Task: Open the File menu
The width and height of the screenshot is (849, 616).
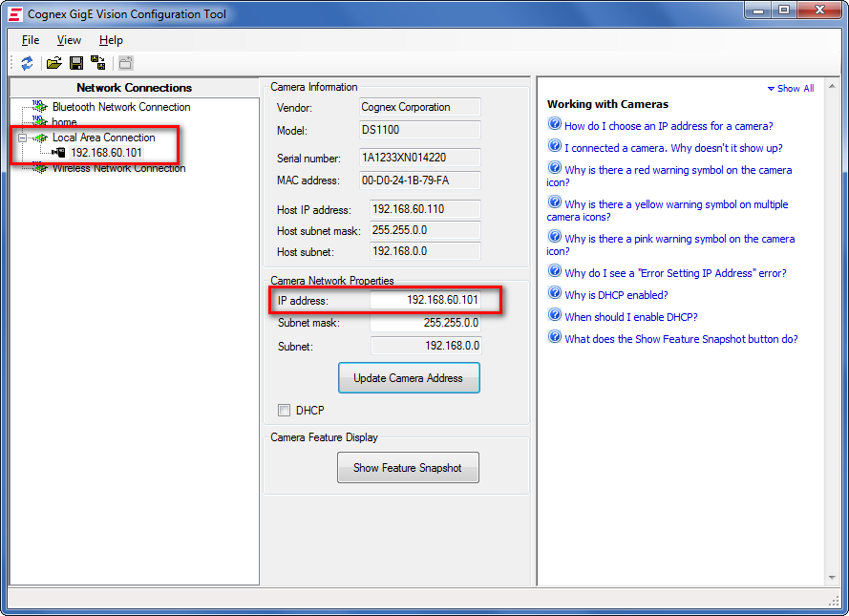Action: [x=30, y=40]
